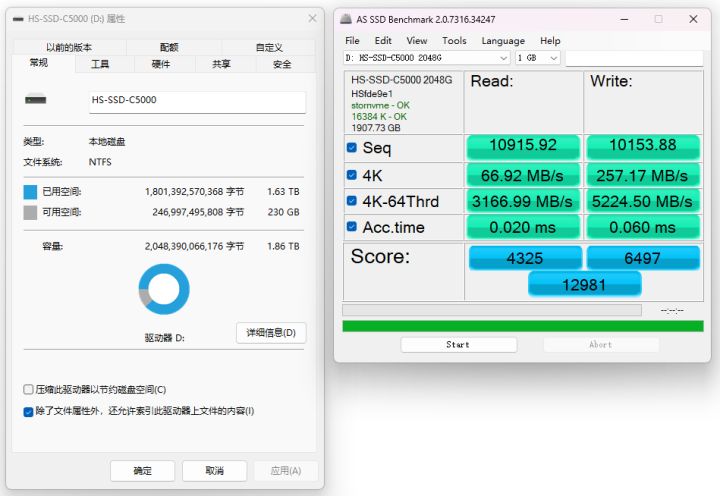Close the AS SSD Benchmark window
This screenshot has height=496, width=720.
point(693,19)
